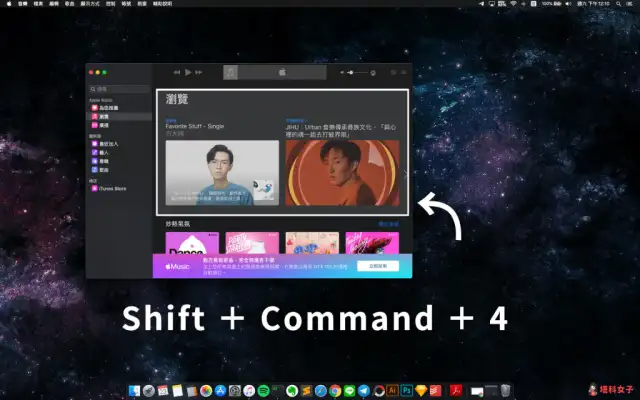This screenshot has height=400, width=640.
Task: Click the Favorite Stuff - Single title text
Action: coord(195,127)
